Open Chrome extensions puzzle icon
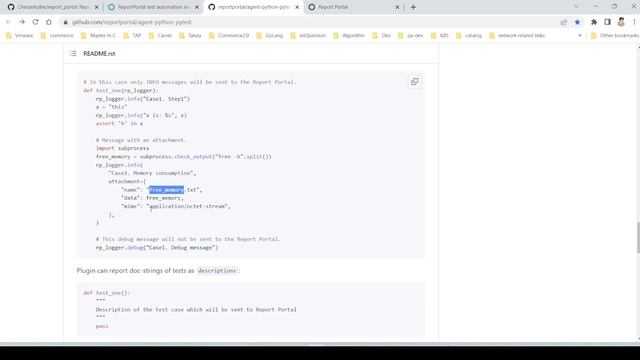 (x=594, y=22)
